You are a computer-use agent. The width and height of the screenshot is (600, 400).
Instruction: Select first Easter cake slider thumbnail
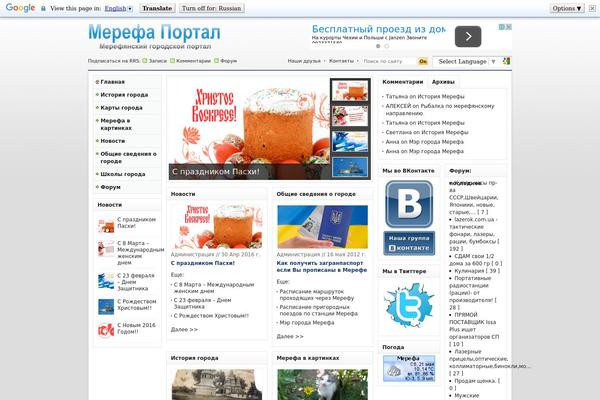click(350, 91)
